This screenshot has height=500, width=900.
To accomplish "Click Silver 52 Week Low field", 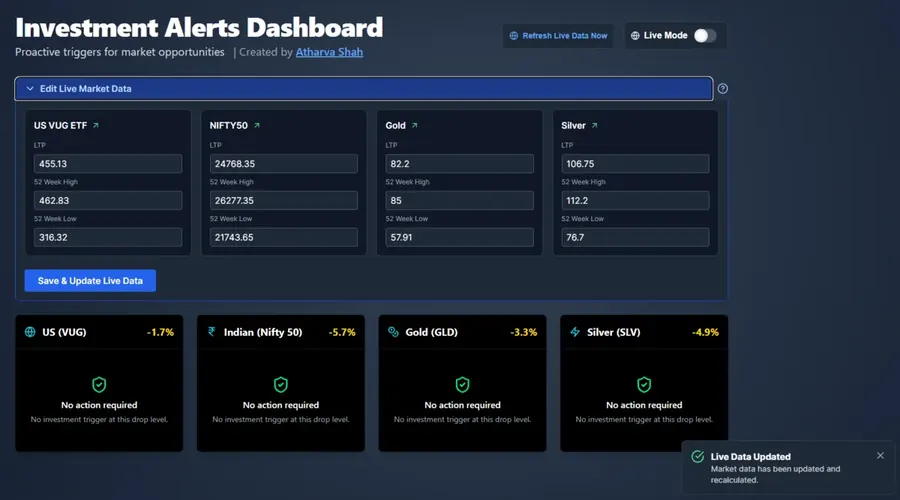I will point(635,237).
